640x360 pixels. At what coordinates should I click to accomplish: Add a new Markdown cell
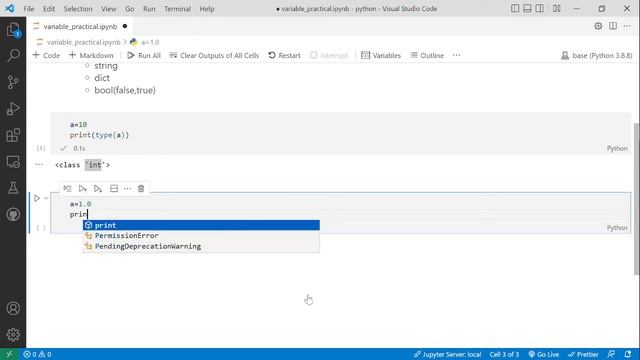point(91,55)
